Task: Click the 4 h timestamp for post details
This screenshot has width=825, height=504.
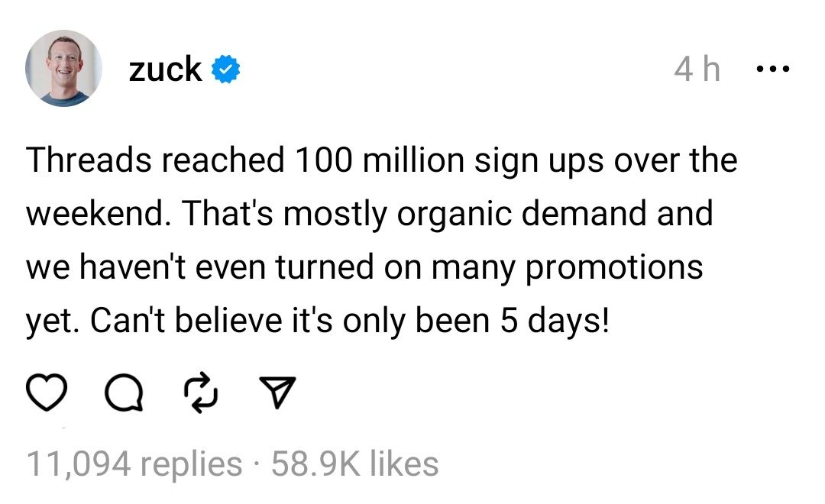Action: point(697,68)
